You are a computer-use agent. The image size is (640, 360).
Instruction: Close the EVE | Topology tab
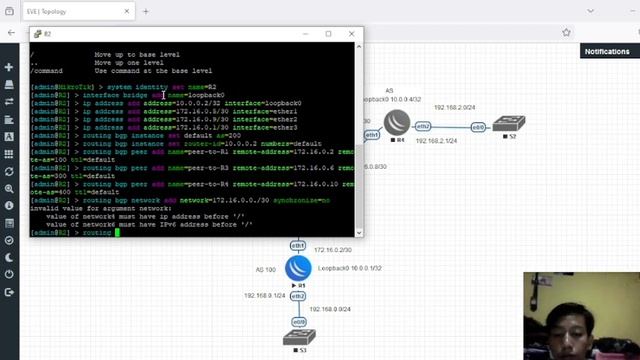(x=127, y=11)
